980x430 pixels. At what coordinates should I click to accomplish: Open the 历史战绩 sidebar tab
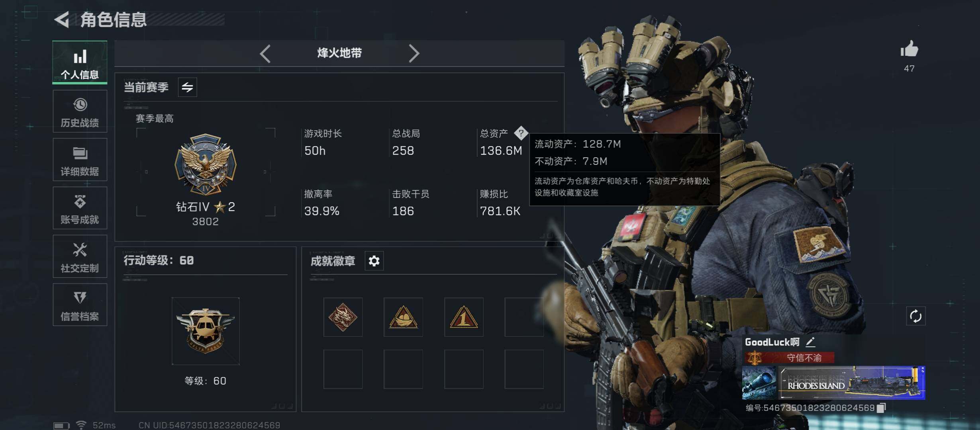80,111
